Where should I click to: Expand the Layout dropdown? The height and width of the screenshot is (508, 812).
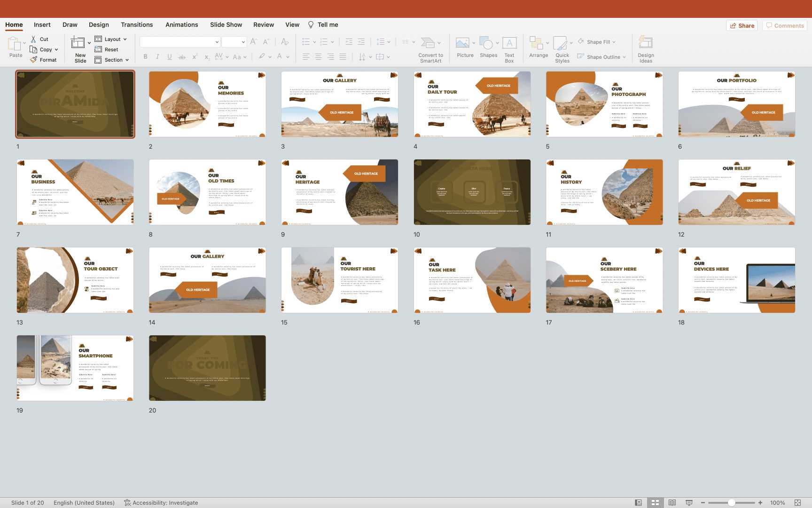pos(125,40)
